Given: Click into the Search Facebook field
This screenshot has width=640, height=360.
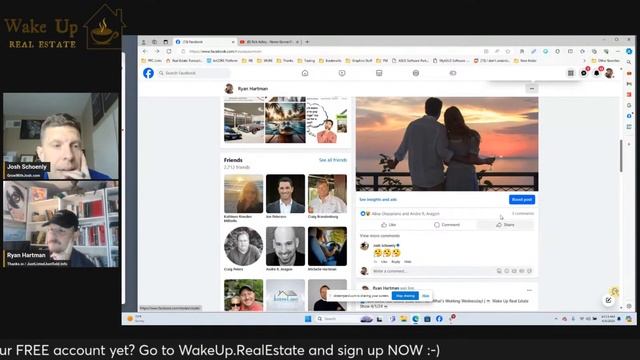Looking at the screenshot, I should point(194,73).
